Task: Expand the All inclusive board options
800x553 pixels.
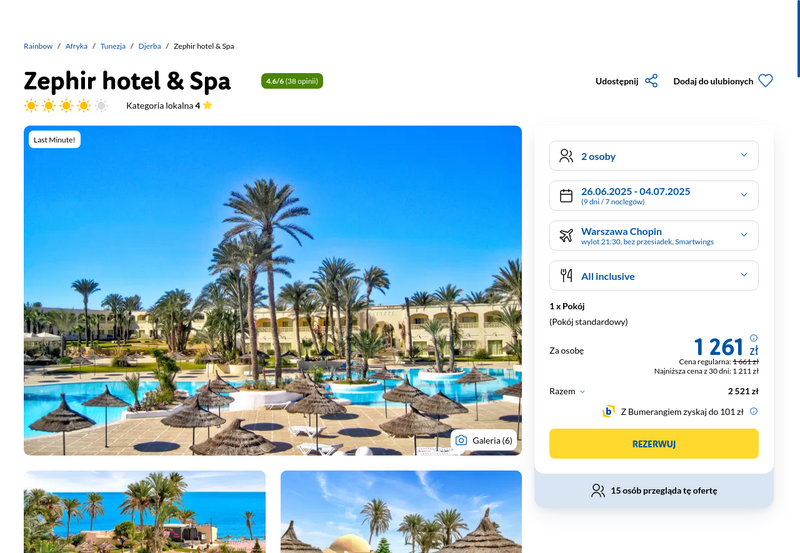Action: tap(654, 275)
